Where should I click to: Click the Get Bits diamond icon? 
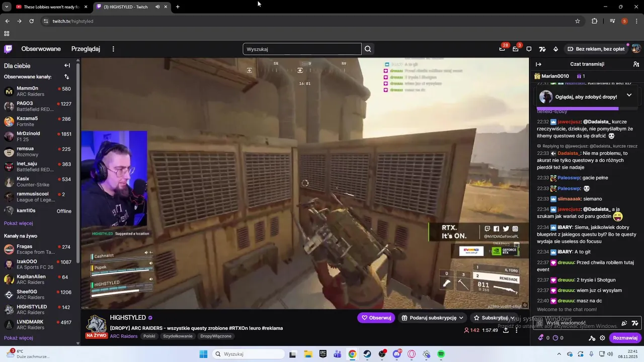[555, 49]
